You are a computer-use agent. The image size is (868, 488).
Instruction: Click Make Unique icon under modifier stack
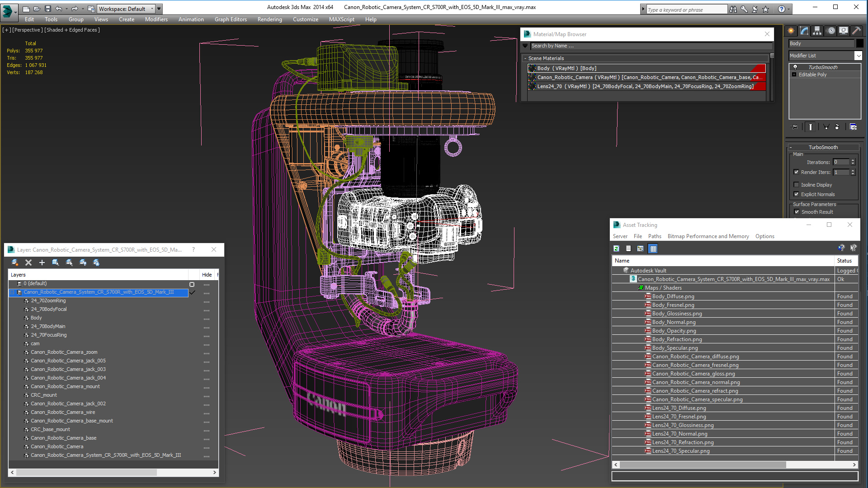pos(826,127)
